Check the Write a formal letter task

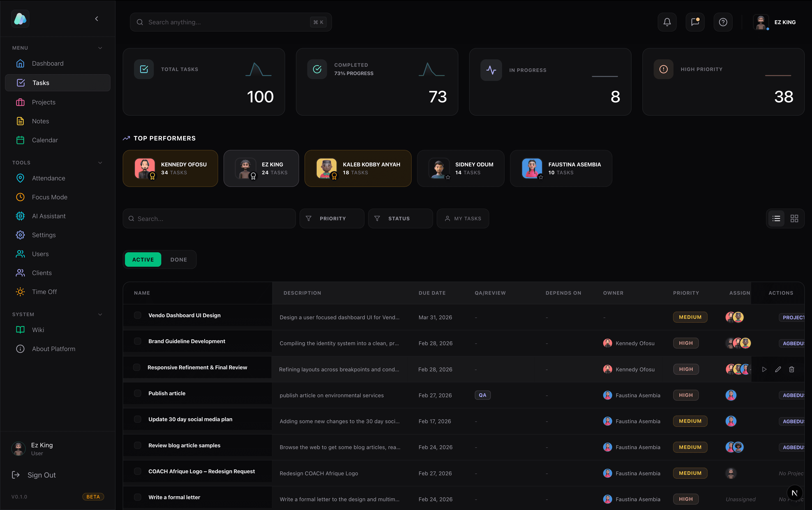pos(137,497)
